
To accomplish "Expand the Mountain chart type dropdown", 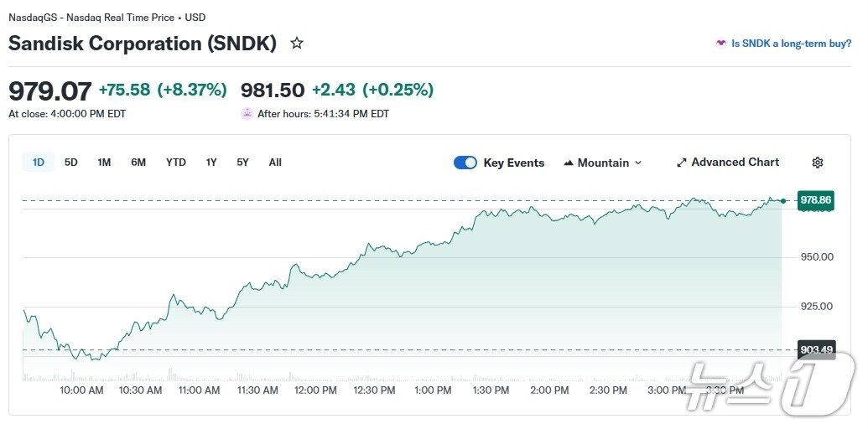I will (638, 163).
